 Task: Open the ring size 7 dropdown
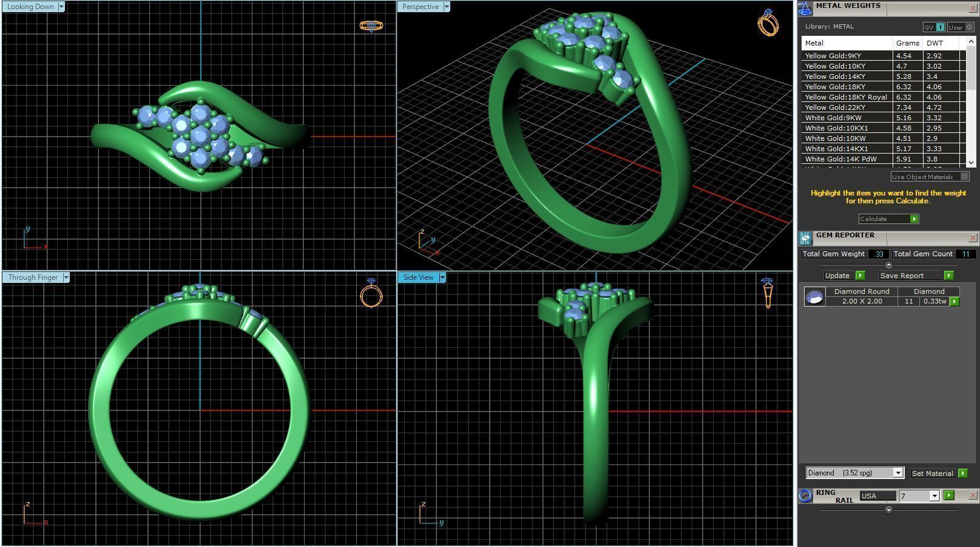934,496
